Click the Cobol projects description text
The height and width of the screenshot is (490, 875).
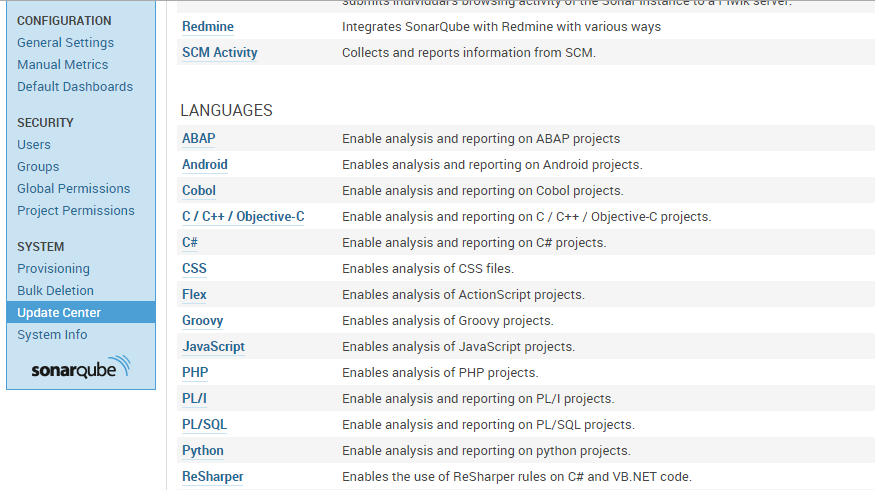pyautogui.click(x=483, y=190)
